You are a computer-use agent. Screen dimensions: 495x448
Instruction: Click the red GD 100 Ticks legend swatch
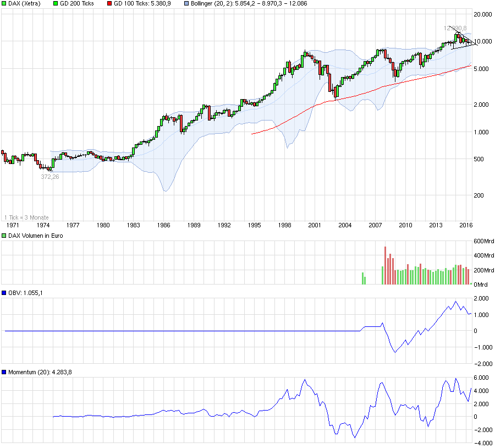tap(109, 3)
